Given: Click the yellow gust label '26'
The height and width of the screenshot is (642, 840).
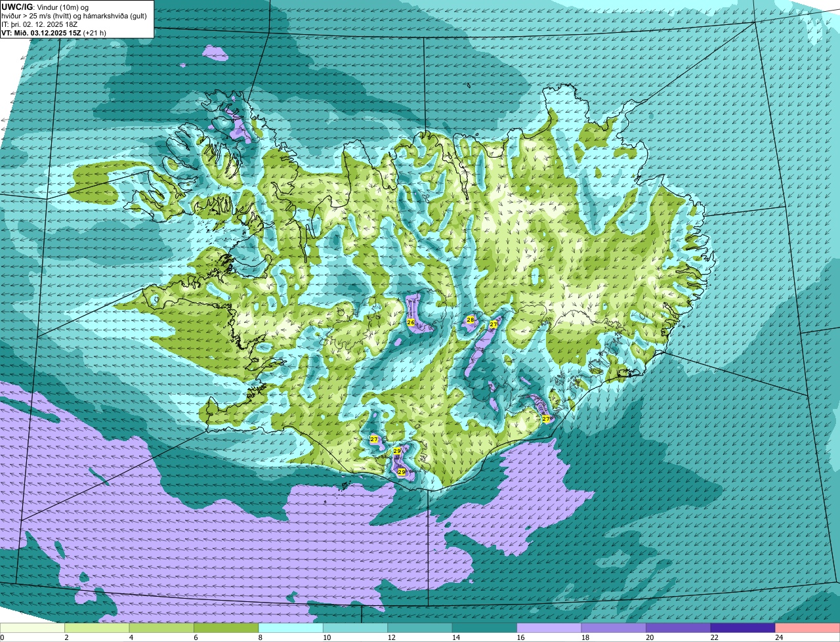Looking at the screenshot, I should tap(411, 322).
